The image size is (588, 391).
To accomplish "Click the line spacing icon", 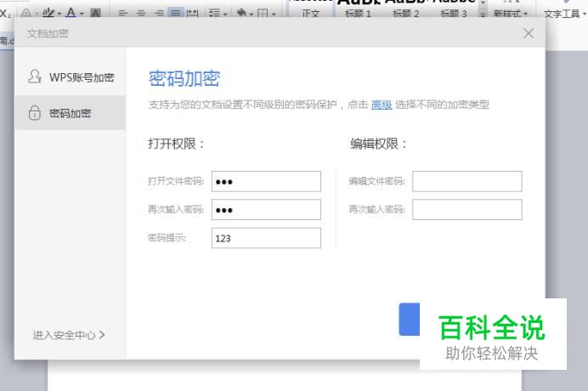I will pyautogui.click(x=214, y=14).
